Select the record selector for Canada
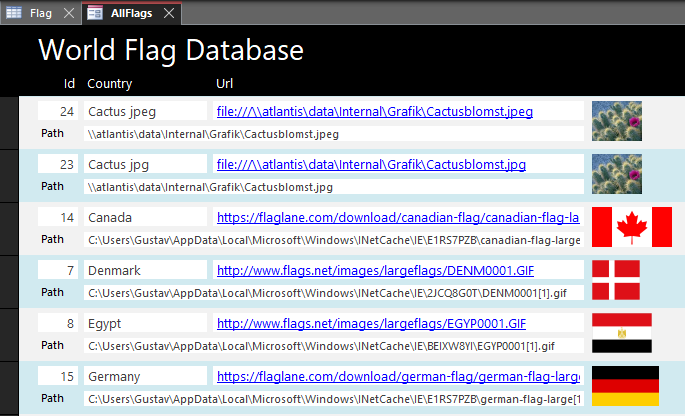 coord(9,229)
